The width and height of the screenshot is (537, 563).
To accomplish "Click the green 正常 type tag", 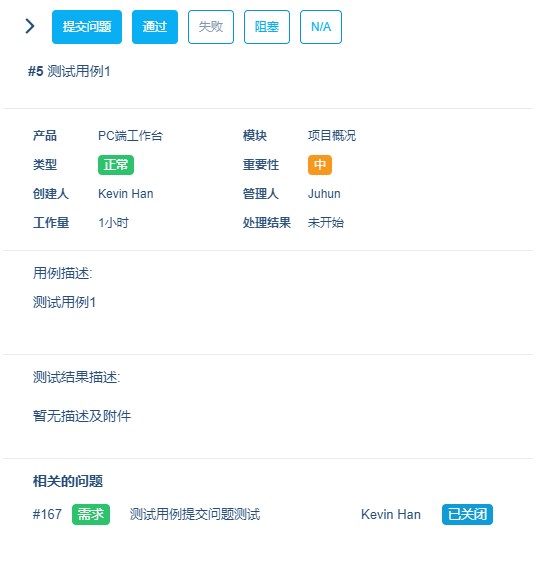I will [x=116, y=165].
